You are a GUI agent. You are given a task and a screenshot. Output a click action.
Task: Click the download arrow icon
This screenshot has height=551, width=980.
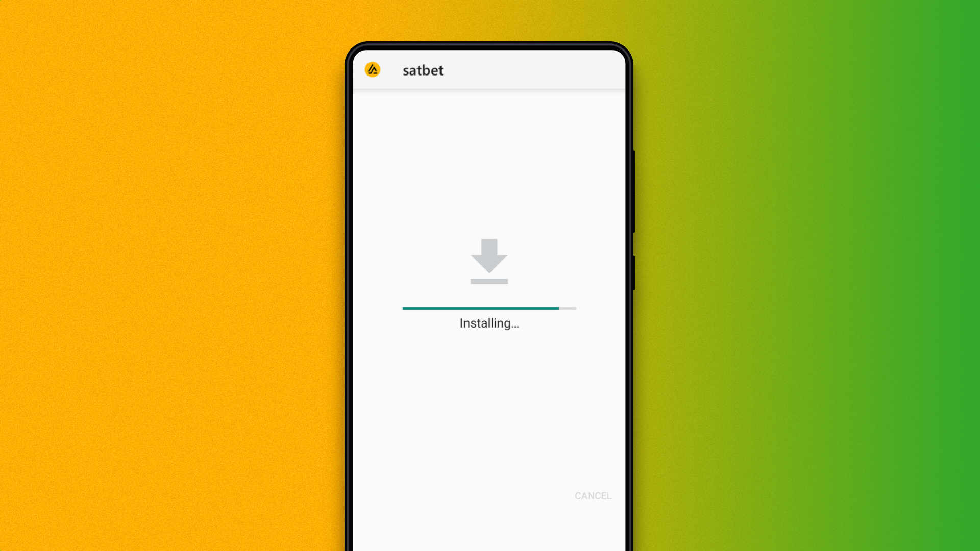[x=490, y=260]
